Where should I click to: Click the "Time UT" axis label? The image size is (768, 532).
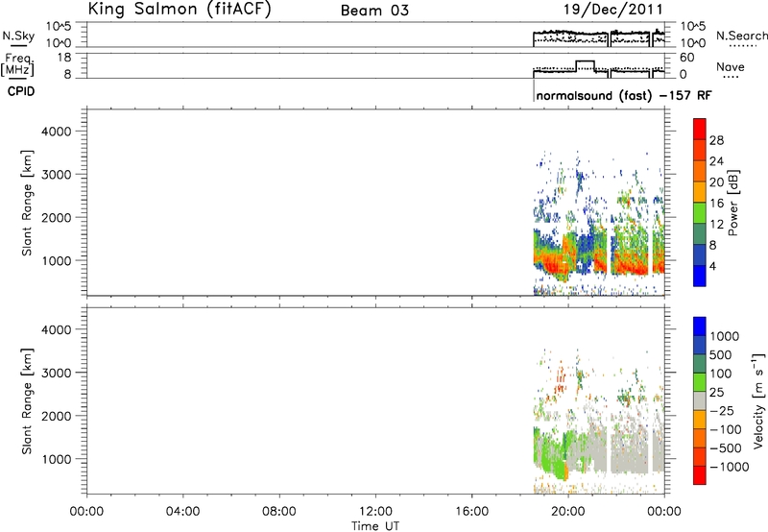tap(375, 526)
